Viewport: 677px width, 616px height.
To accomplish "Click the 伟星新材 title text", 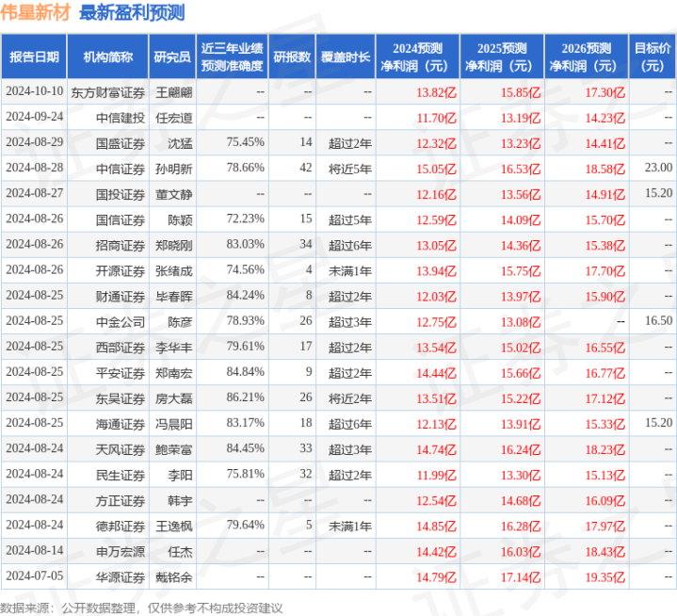I will pos(35,12).
